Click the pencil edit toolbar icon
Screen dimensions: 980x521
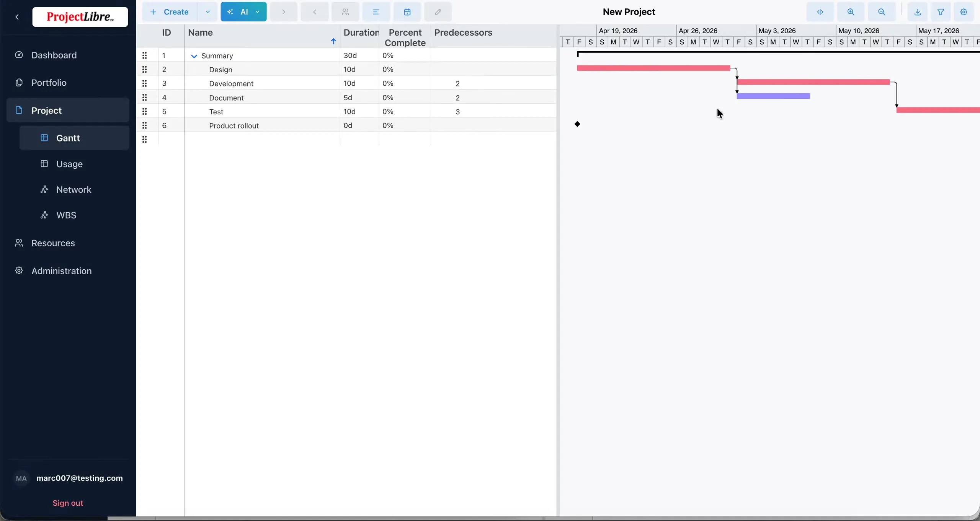click(438, 12)
